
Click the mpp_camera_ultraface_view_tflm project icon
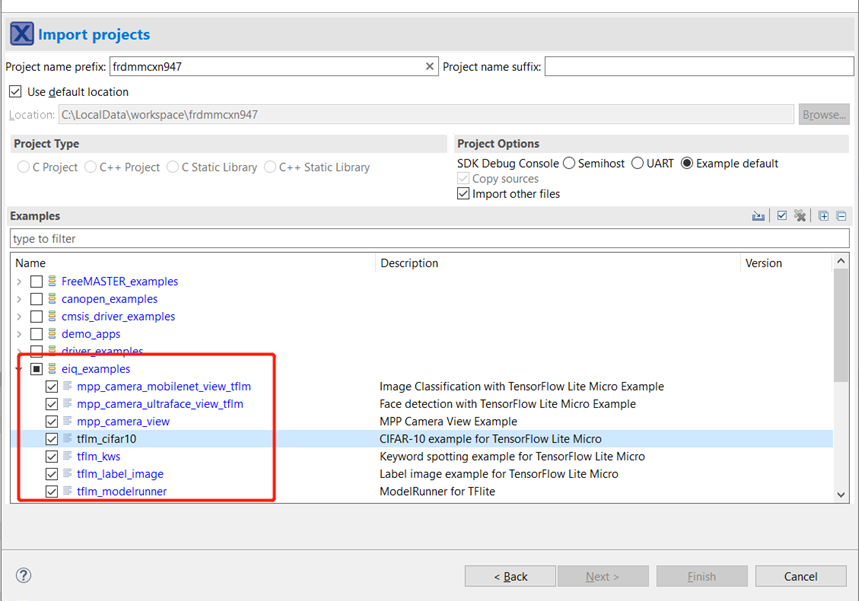pyautogui.click(x=67, y=404)
